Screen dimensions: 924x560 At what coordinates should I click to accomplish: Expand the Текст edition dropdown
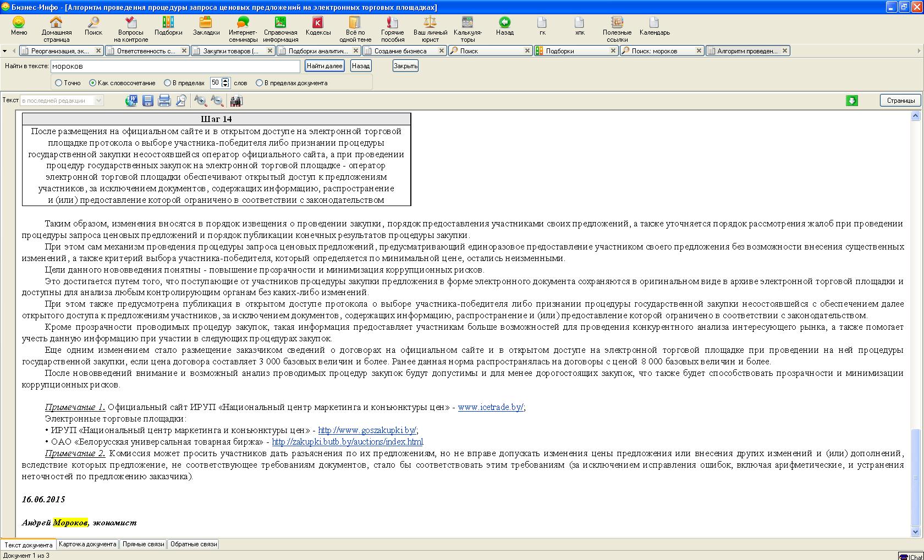pos(99,101)
